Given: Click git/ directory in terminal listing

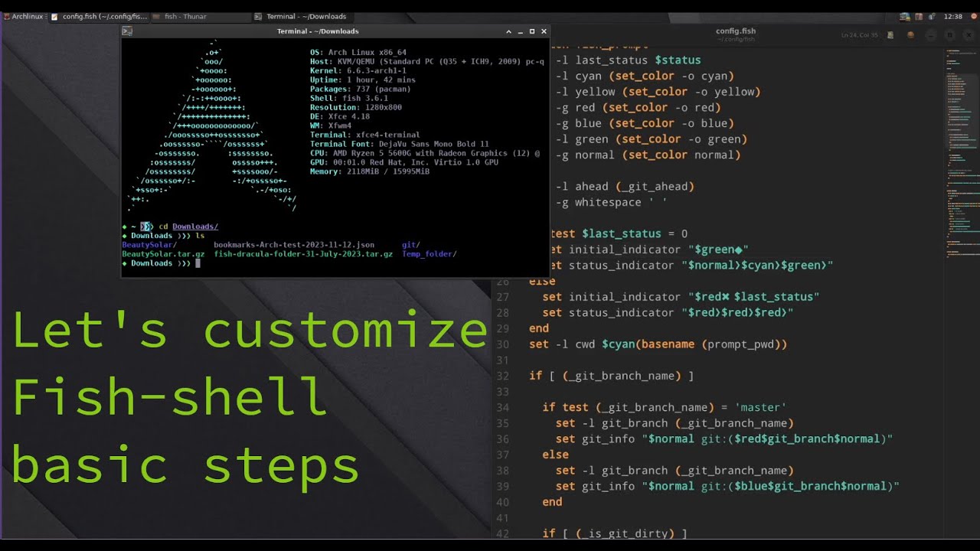Looking at the screenshot, I should (x=411, y=245).
